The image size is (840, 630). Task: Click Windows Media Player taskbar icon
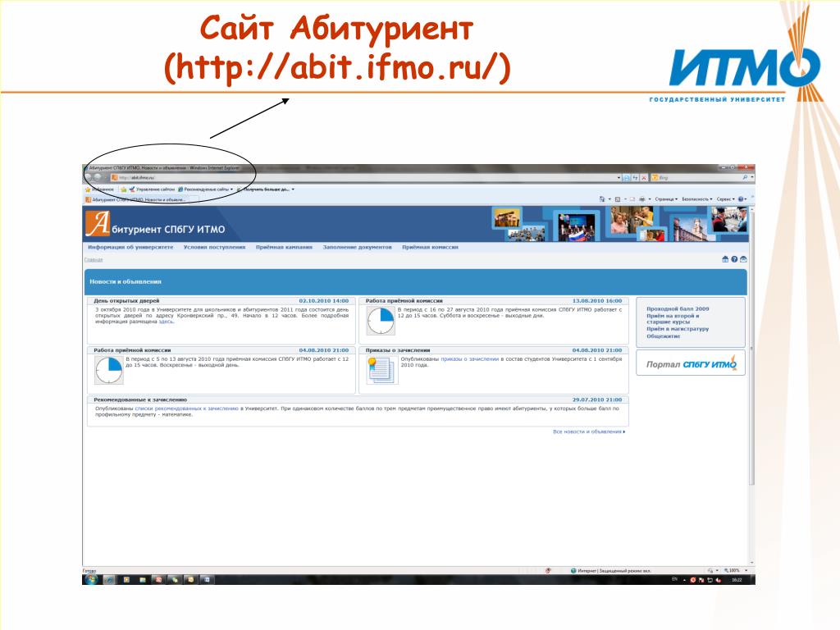point(126,580)
